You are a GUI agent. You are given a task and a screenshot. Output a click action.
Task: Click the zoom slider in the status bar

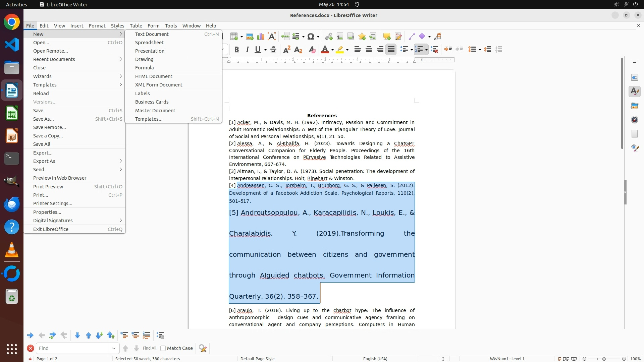(x=604, y=359)
